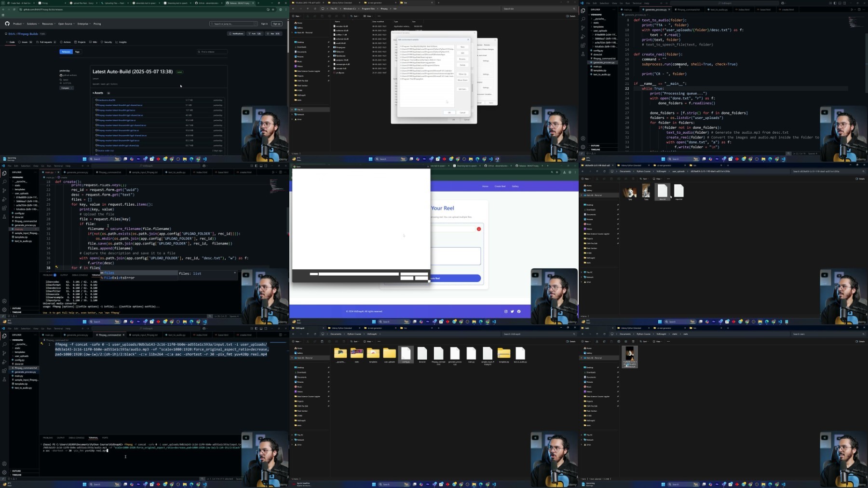868x488 pixels.
Task: Toggle Details pane in bin folder Explorer window
Action: [570, 16]
